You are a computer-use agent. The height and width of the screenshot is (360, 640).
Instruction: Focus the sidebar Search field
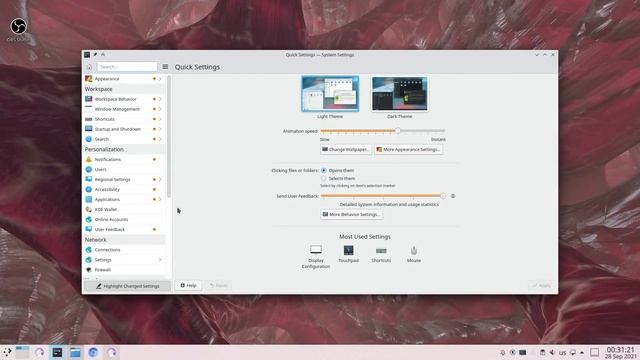(127, 67)
